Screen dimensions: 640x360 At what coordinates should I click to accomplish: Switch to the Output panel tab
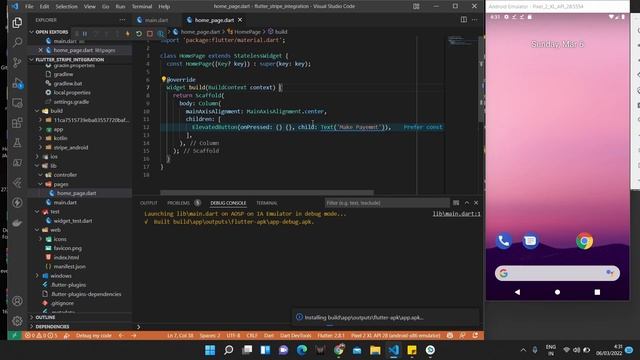point(149,203)
